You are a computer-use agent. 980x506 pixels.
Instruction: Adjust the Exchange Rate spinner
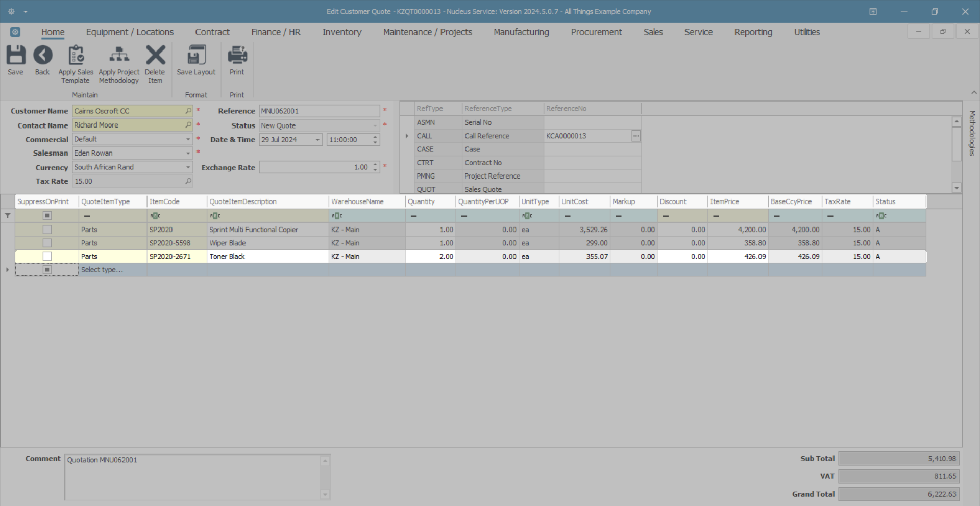(x=375, y=167)
